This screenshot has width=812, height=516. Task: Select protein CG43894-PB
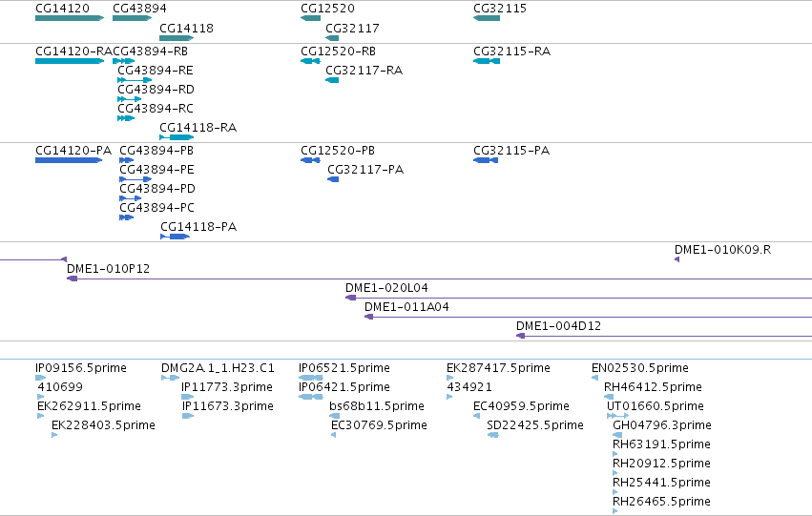126,160
